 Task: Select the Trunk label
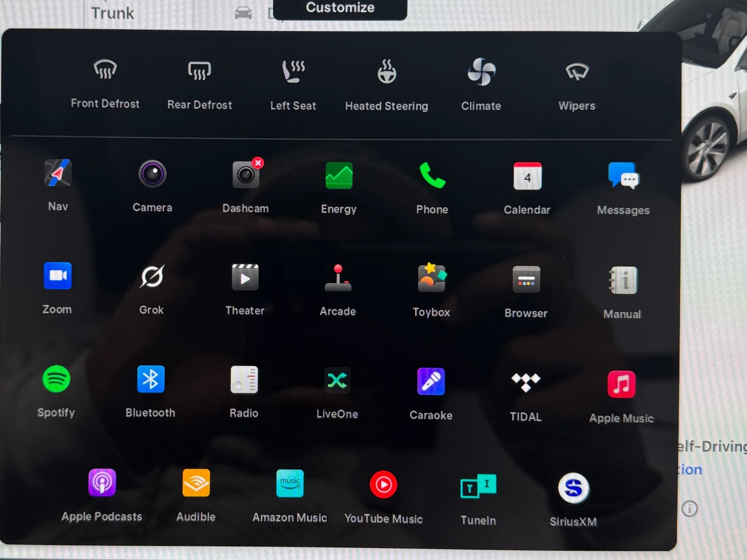click(113, 13)
